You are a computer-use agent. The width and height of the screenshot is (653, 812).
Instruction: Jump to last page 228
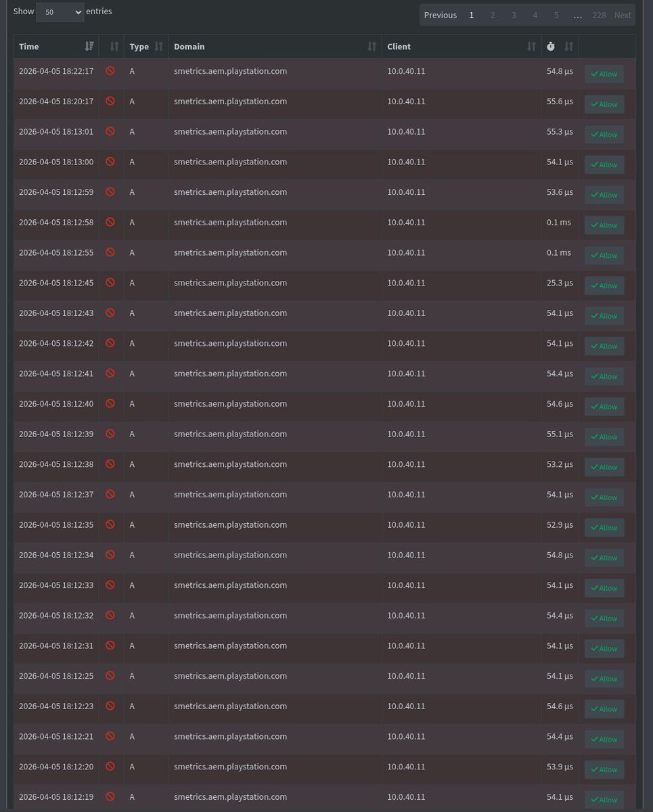pos(599,15)
